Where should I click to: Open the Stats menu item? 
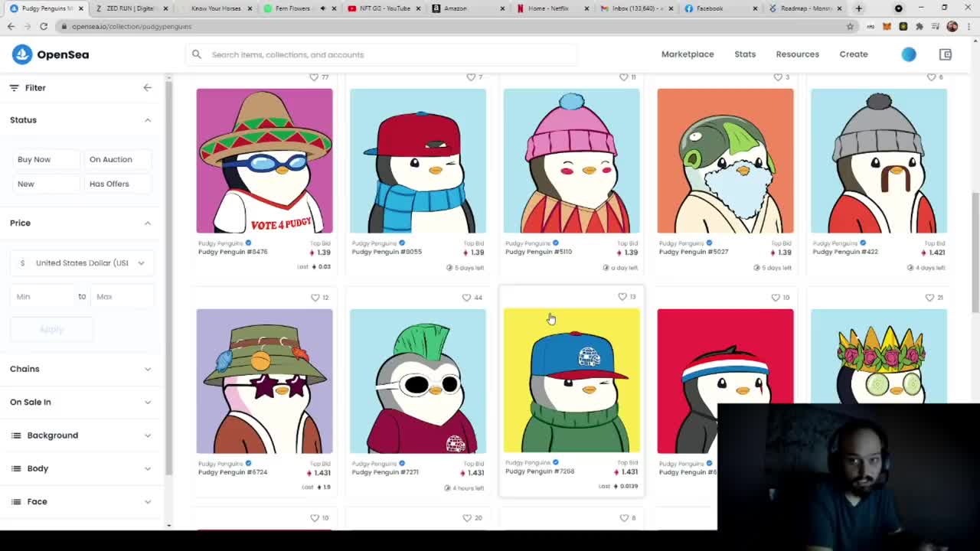[x=745, y=54]
